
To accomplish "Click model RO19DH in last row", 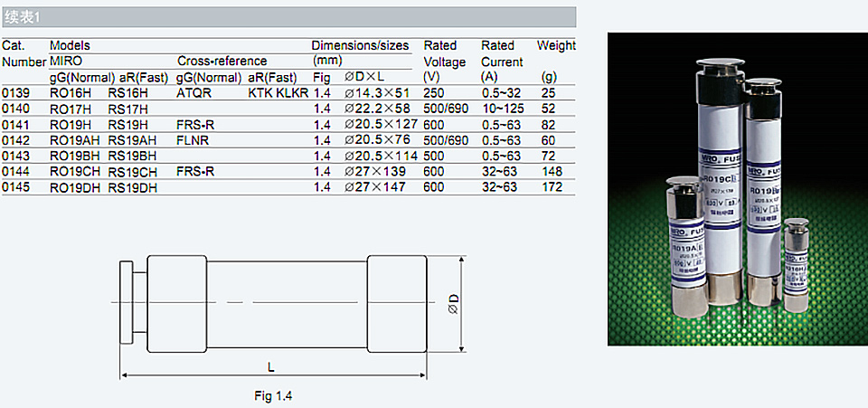I will [x=75, y=187].
